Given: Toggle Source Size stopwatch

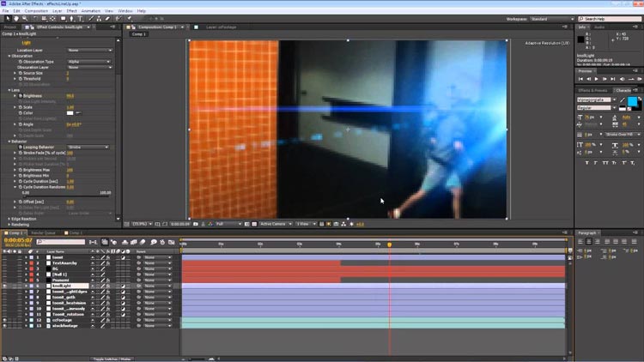Looking at the screenshot, I should click(20, 73).
